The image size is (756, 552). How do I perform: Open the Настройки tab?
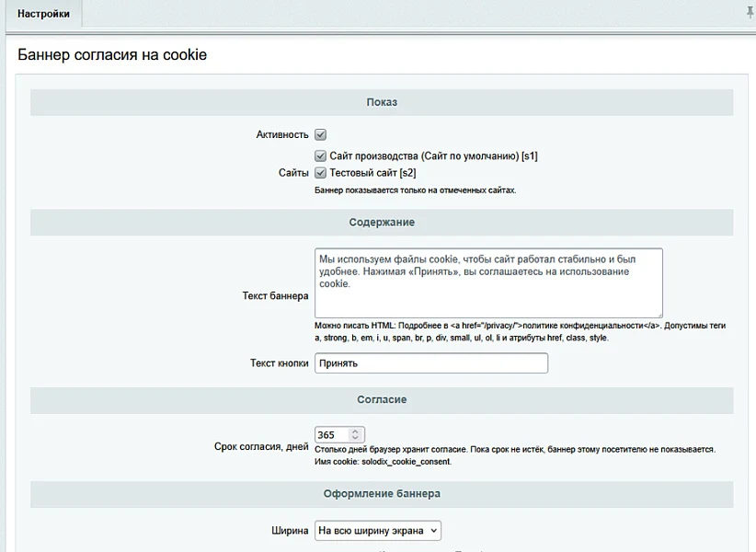[x=43, y=14]
